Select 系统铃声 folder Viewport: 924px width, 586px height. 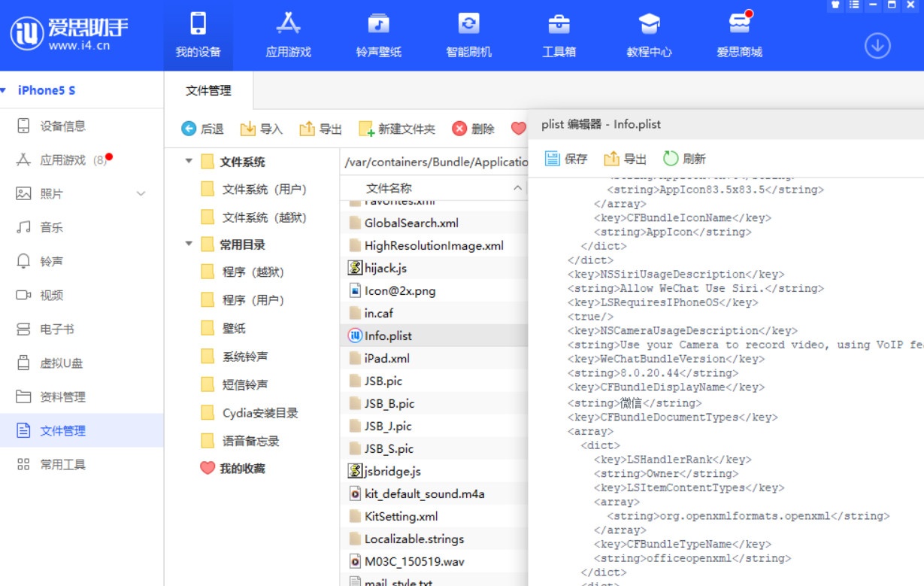[235, 356]
